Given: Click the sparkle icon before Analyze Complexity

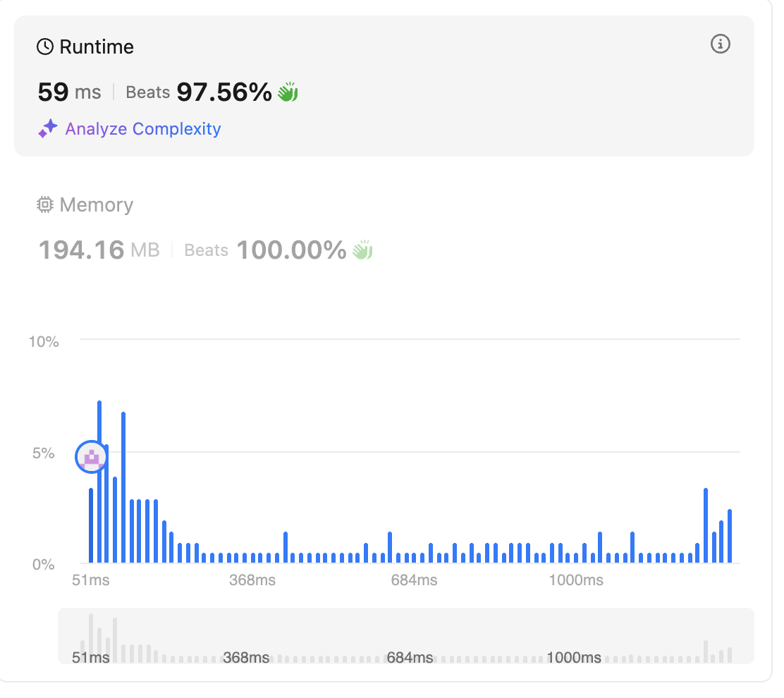Looking at the screenshot, I should click(x=47, y=129).
